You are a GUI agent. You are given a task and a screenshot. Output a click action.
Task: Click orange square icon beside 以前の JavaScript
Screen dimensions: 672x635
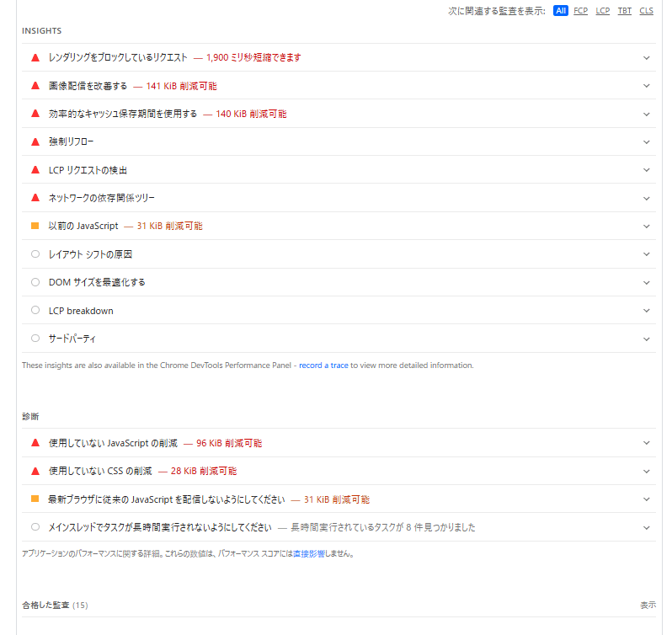click(35, 226)
